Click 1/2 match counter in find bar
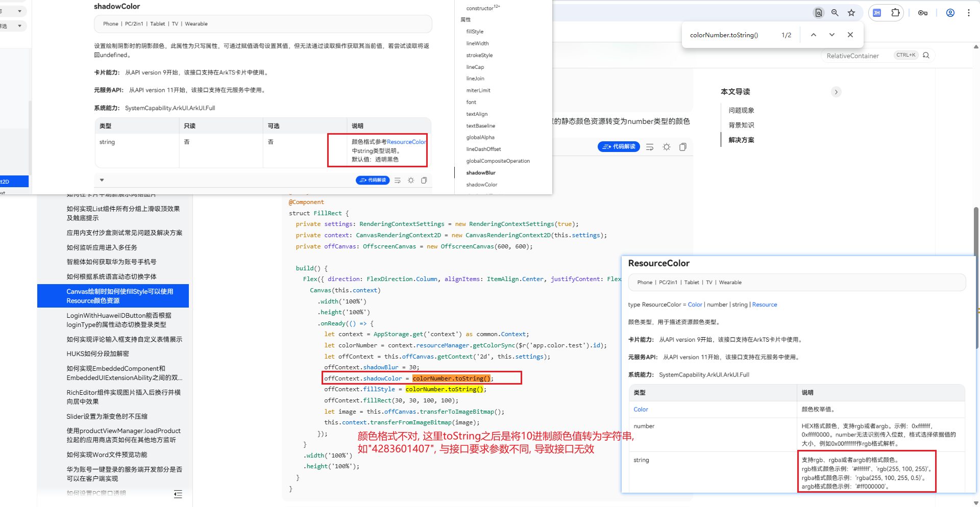The width and height of the screenshot is (980, 507). [786, 35]
